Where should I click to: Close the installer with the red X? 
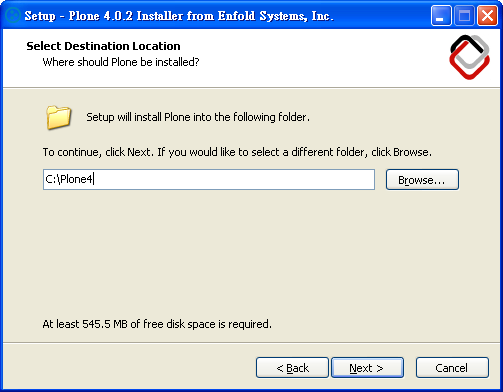(487, 15)
